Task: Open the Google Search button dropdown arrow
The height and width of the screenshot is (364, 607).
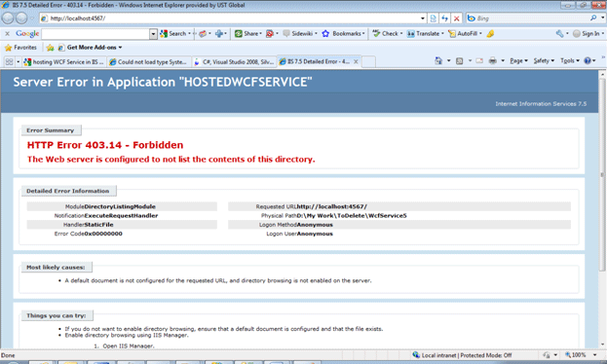Action: [x=189, y=34]
